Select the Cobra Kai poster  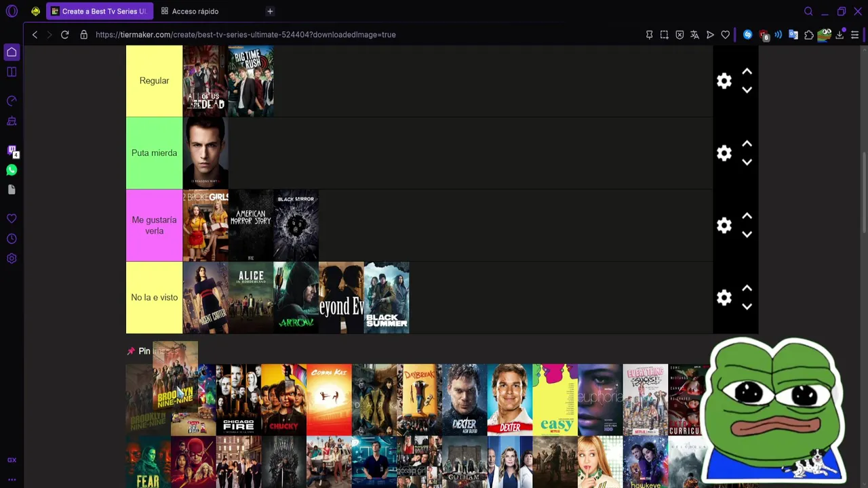tap(329, 400)
